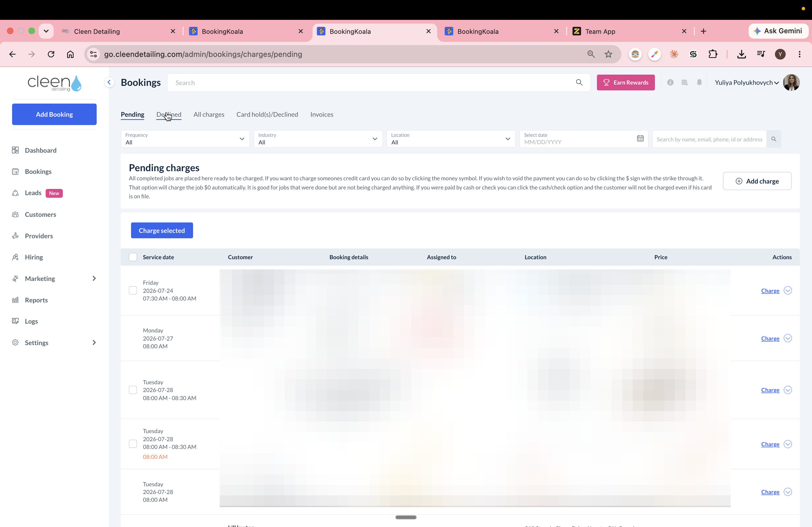
Task: Open the browser extensions puzzle icon
Action: click(713, 54)
